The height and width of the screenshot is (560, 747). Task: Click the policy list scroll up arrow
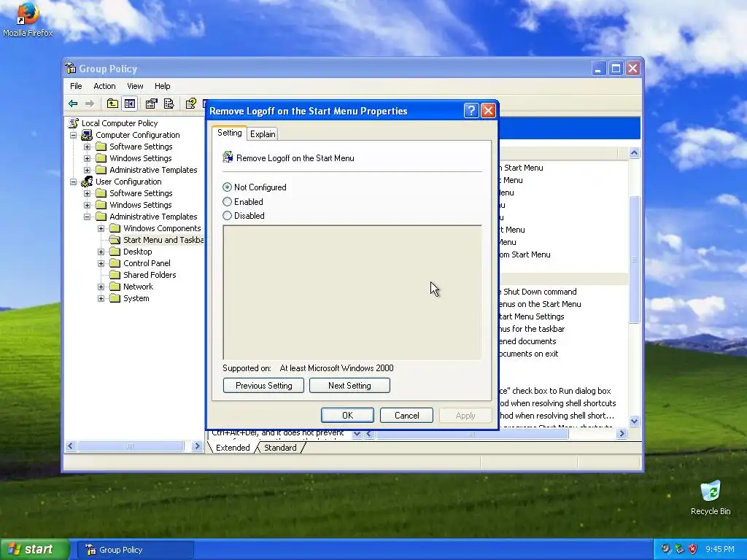tap(634, 153)
